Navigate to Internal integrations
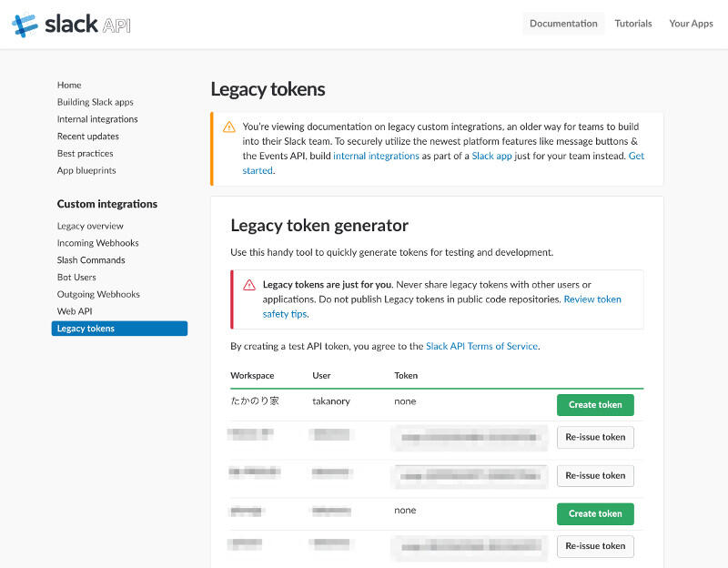This screenshot has height=568, width=728. pos(97,119)
